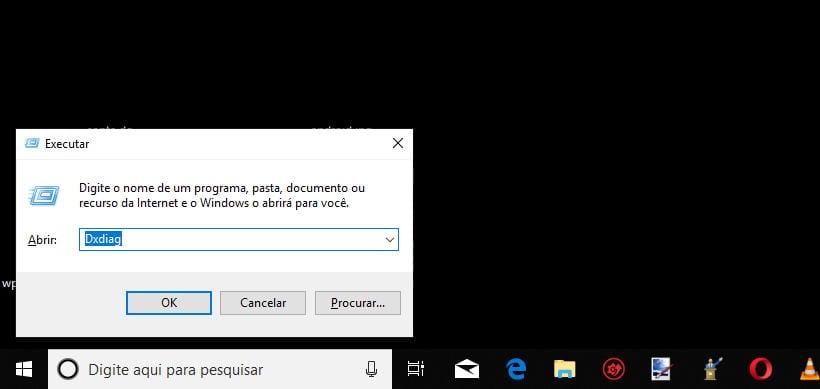
Task: Click the Executar title bar icon
Action: click(x=32, y=143)
